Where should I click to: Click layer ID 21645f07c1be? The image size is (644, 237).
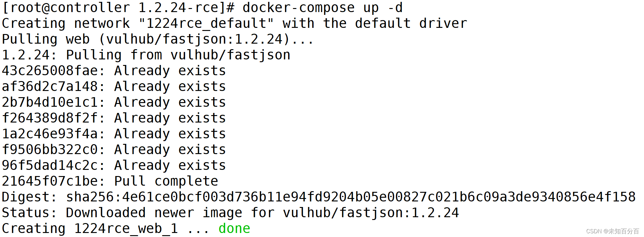[50, 181]
